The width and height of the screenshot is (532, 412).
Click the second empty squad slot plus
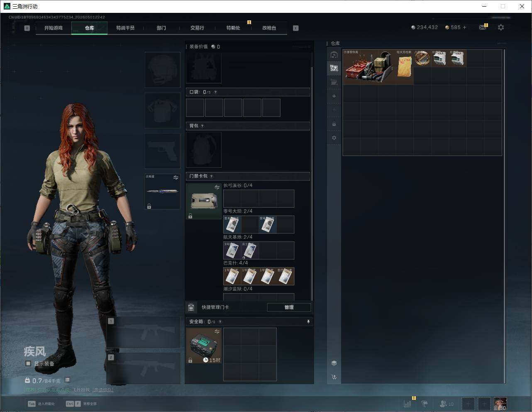point(484,404)
